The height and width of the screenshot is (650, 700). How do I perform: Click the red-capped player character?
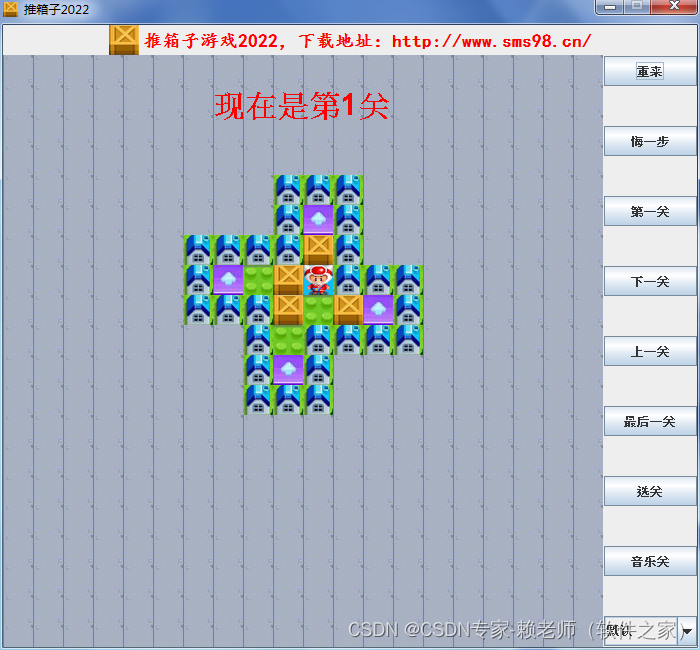tap(318, 280)
